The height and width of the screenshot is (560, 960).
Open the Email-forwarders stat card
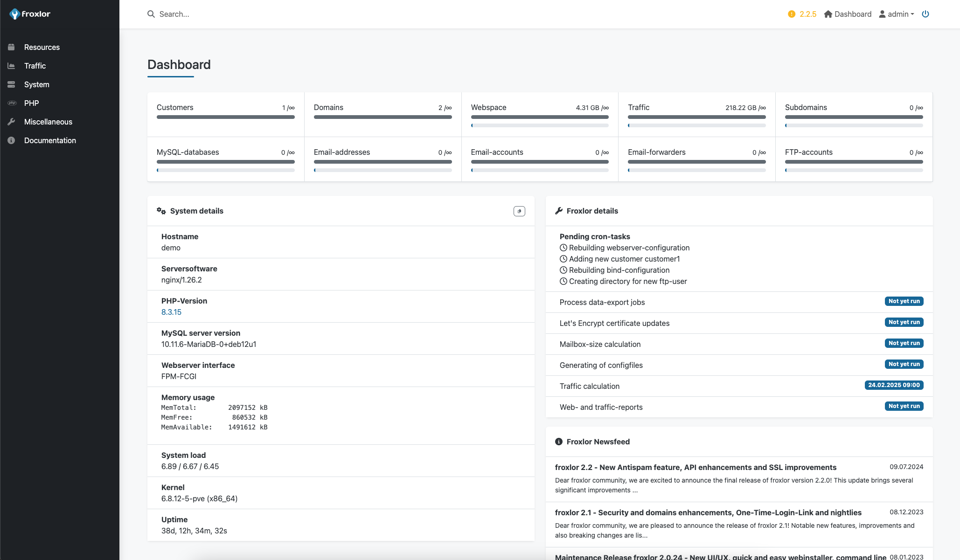697,159
